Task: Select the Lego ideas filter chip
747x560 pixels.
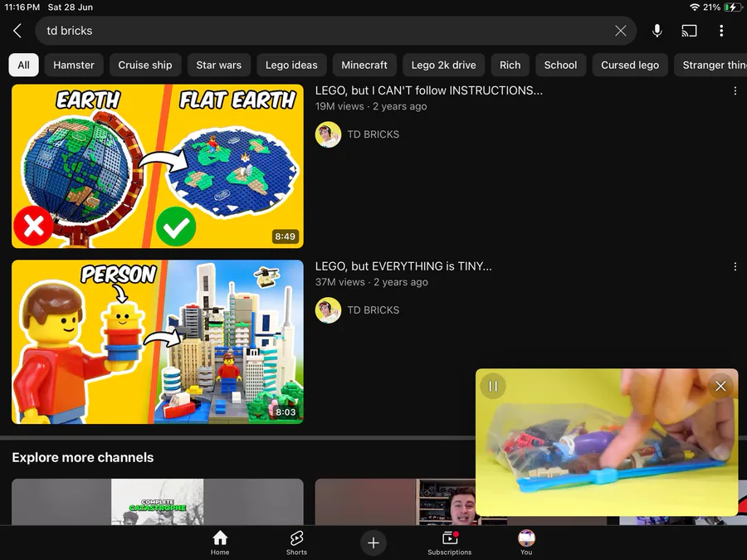Action: [291, 66]
